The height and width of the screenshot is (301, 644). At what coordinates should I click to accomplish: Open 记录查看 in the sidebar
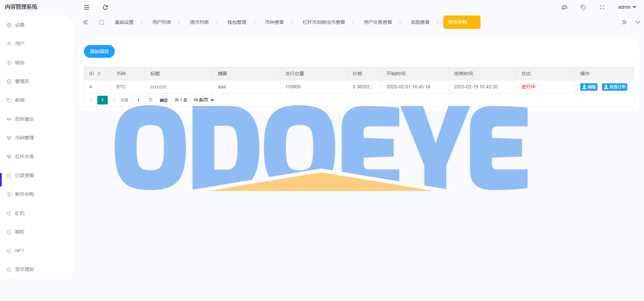24,175
